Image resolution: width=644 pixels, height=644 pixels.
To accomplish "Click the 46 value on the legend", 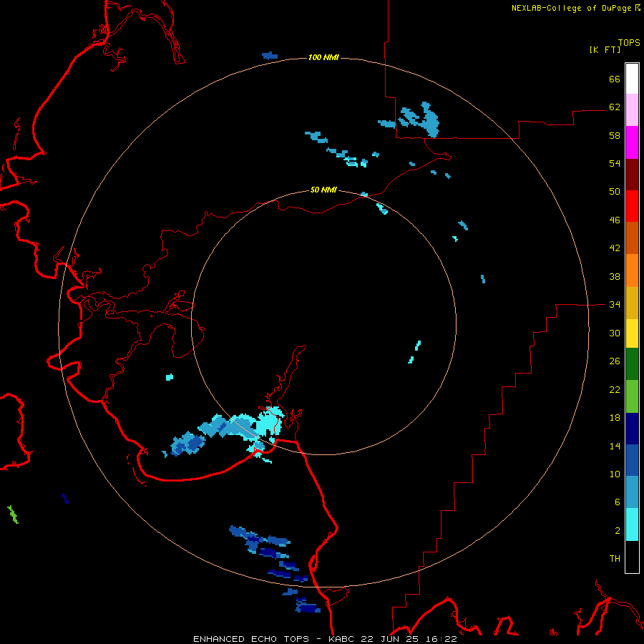I will pos(615,220).
